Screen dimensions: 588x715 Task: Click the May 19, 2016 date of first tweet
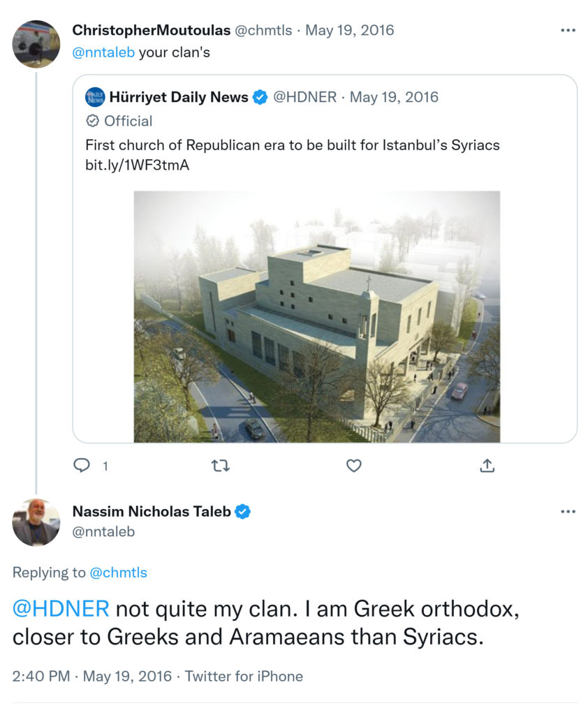350,31
